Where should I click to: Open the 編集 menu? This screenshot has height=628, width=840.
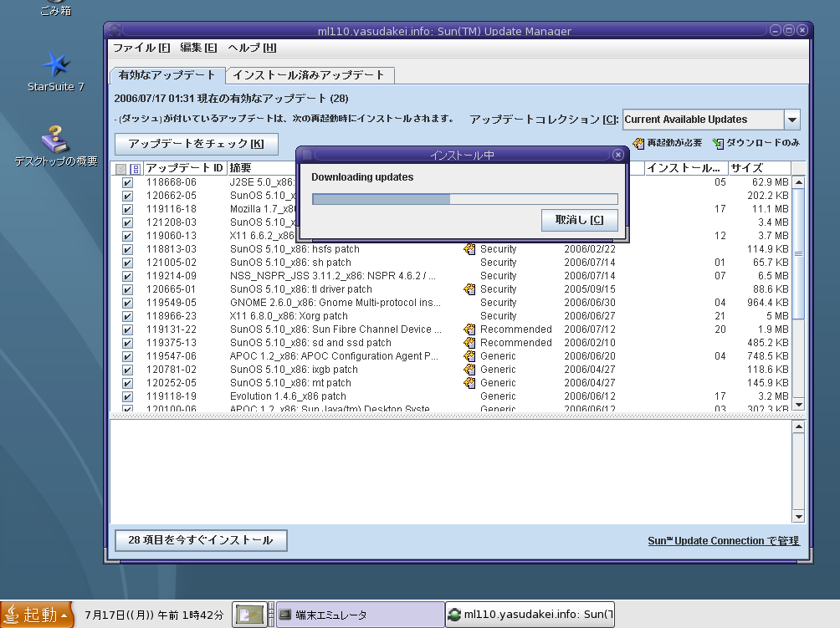click(199, 48)
